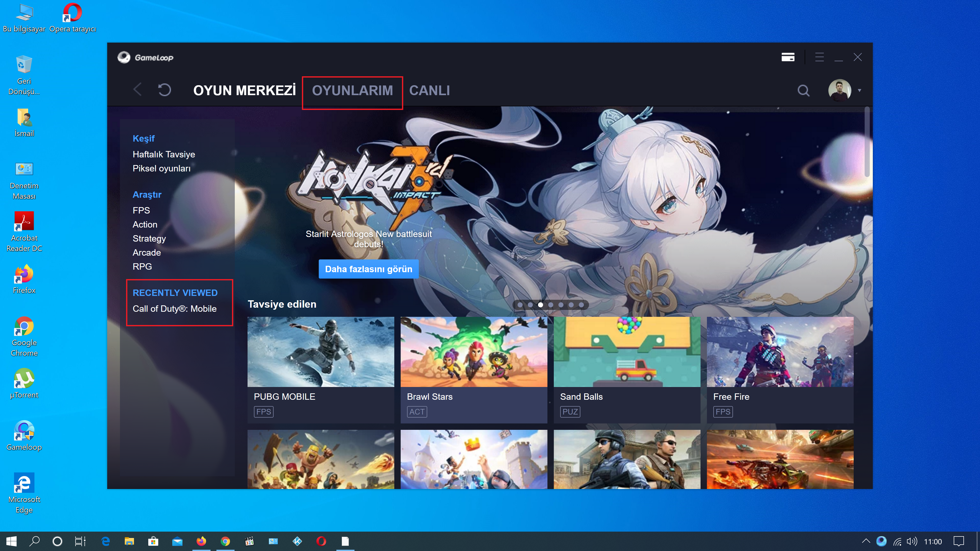Select the fourth banner carousel dot
This screenshot has height=551, width=980.
click(x=550, y=305)
